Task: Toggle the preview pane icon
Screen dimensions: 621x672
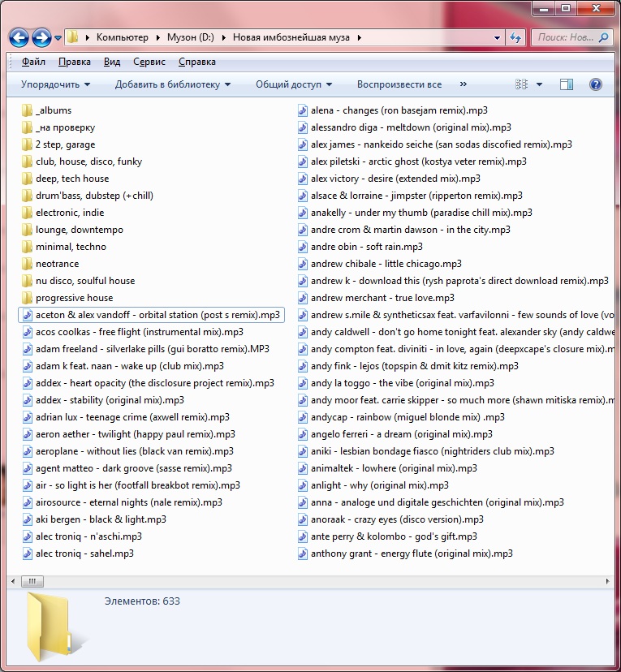Action: [567, 84]
